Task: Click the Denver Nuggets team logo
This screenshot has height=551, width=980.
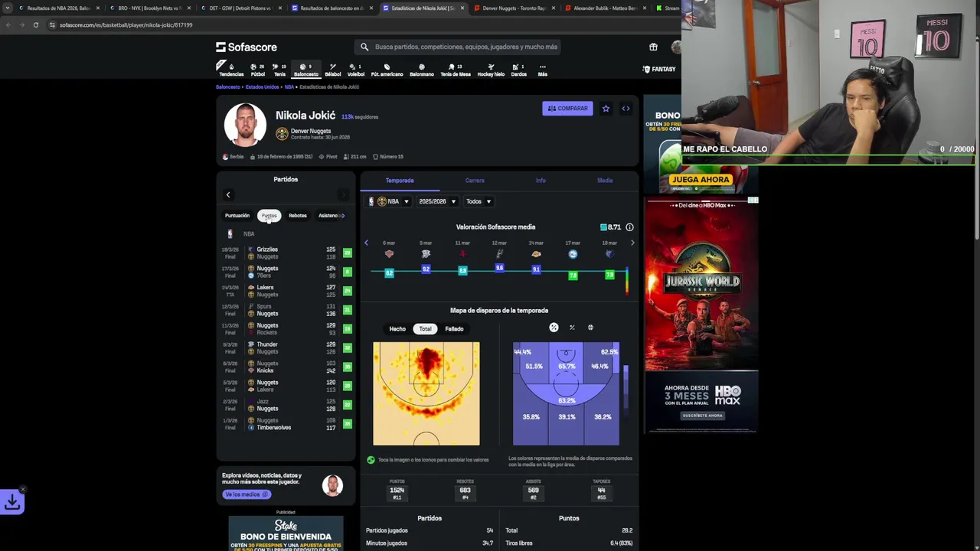Action: tap(282, 134)
